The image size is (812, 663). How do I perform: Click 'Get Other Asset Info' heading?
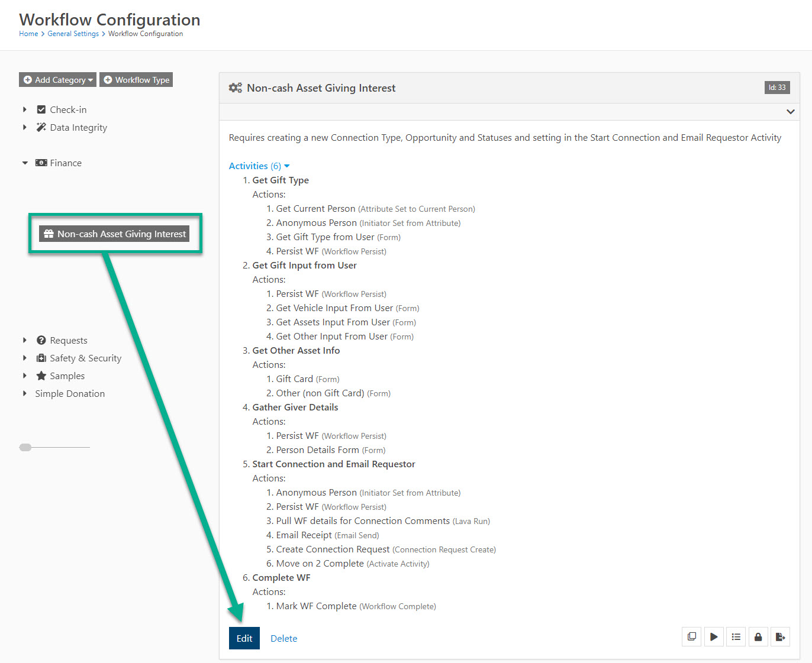click(297, 351)
